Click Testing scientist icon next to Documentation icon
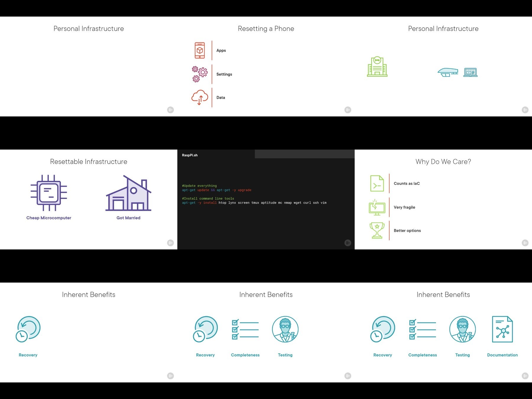Image resolution: width=532 pixels, height=399 pixels. pos(463,329)
